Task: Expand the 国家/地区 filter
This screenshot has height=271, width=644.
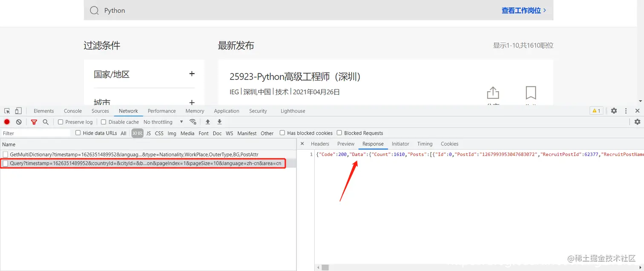Action: pos(192,74)
